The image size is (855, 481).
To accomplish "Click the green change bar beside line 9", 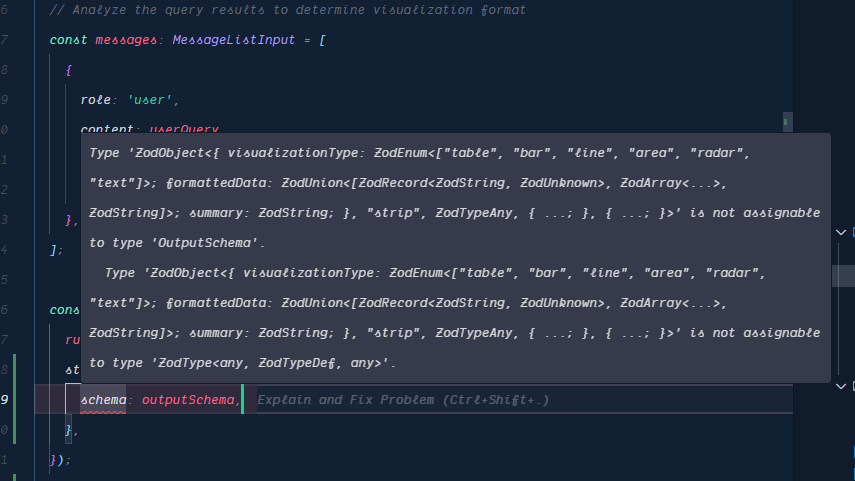I will point(15,400).
